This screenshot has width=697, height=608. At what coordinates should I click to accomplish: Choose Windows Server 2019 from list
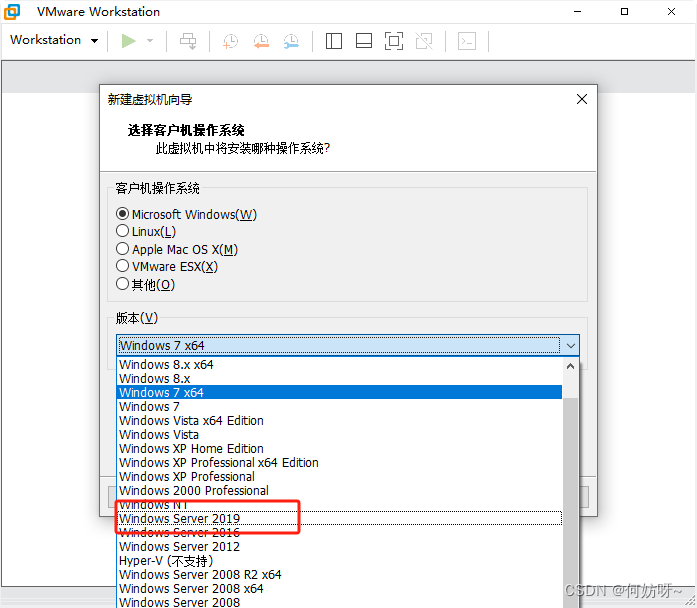click(x=340, y=519)
